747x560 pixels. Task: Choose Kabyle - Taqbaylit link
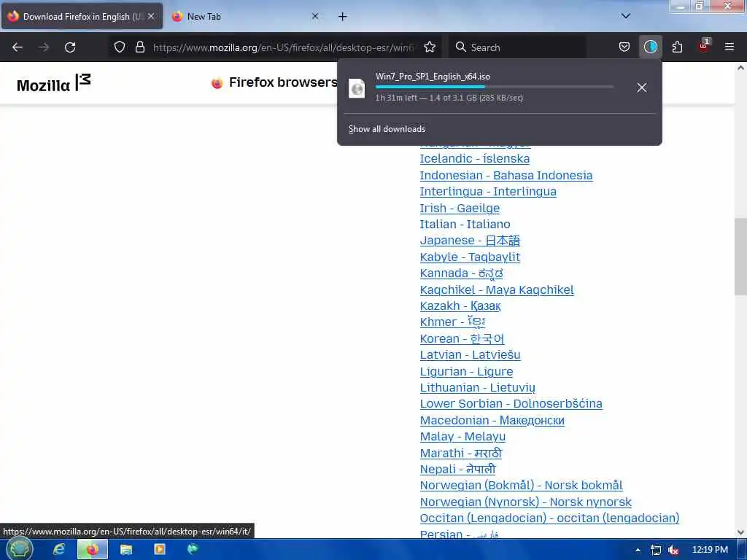coord(470,257)
